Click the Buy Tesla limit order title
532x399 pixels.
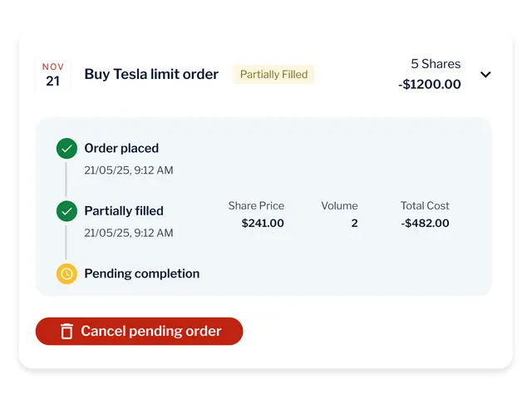(151, 75)
